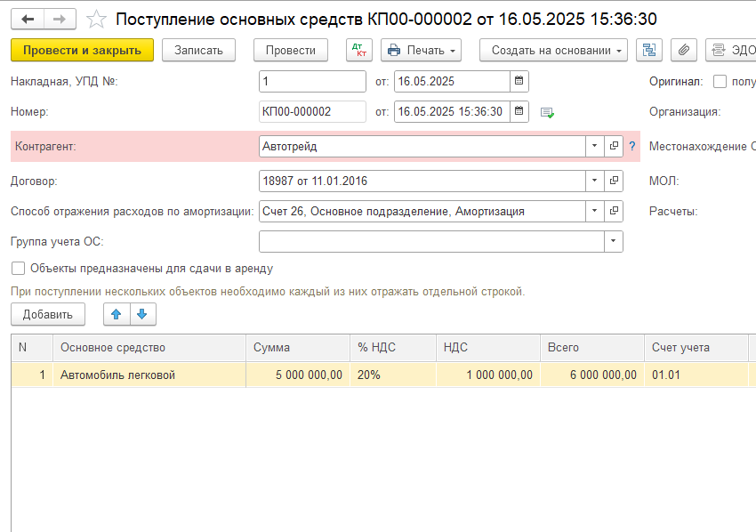Open the ЭДО button

tap(731, 50)
